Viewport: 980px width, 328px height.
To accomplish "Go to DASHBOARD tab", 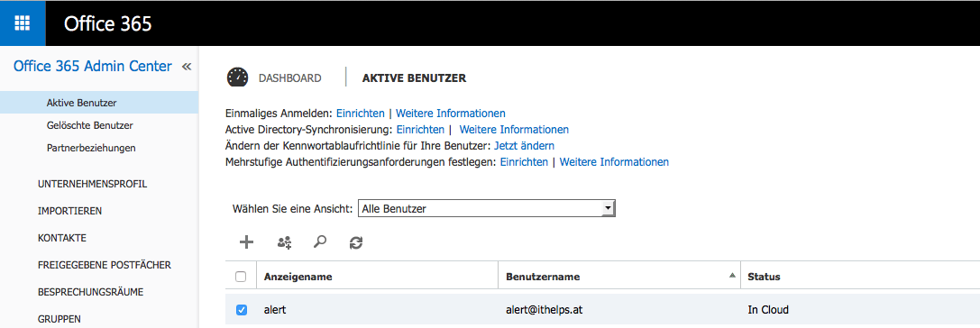I will coord(290,78).
